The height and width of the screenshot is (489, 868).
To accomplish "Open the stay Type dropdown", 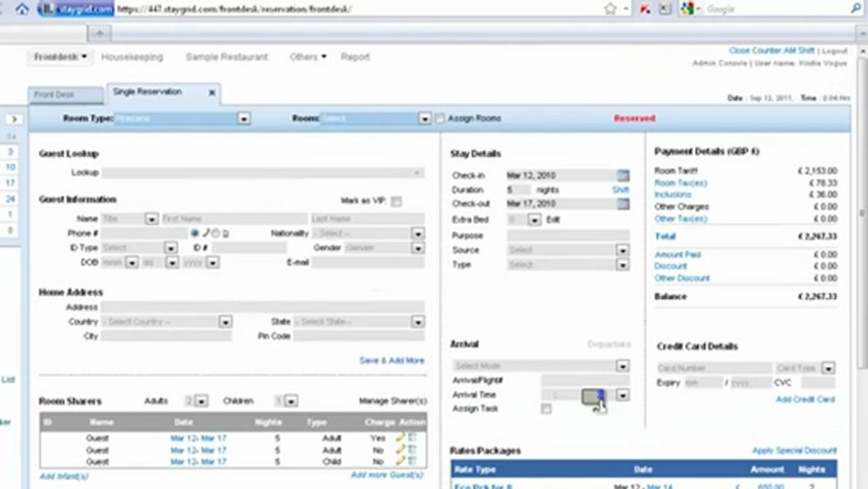I will (623, 265).
